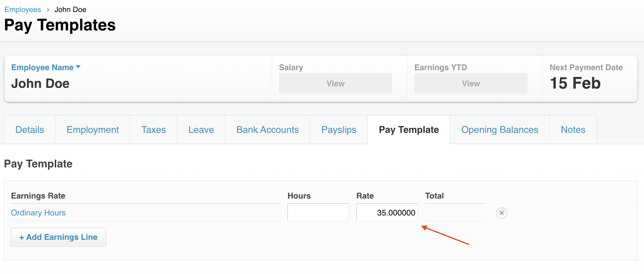Open the Opening Balances tab
644x274 pixels.
tap(500, 130)
